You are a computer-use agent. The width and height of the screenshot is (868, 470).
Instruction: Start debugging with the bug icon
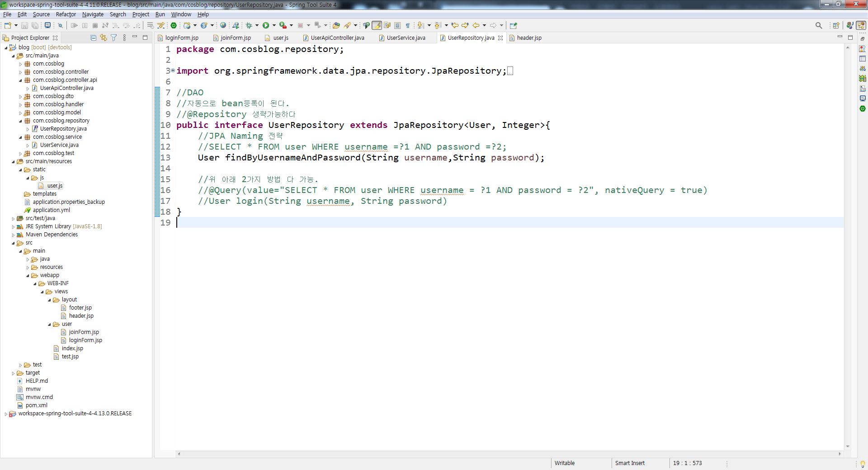[x=249, y=25]
